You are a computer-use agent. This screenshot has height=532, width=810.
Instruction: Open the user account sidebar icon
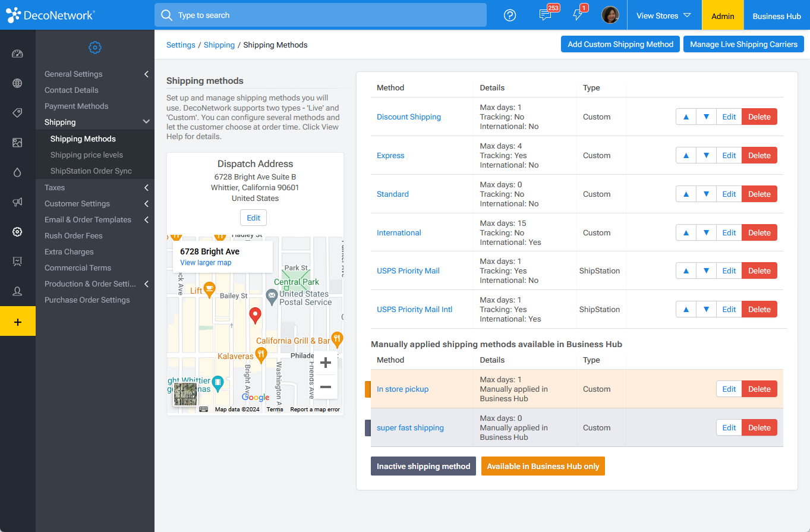17,291
